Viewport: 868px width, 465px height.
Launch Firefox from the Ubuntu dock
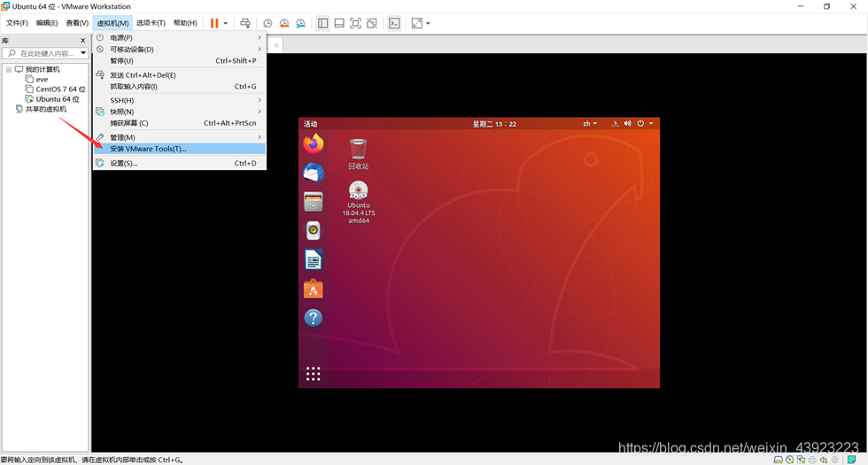point(314,143)
